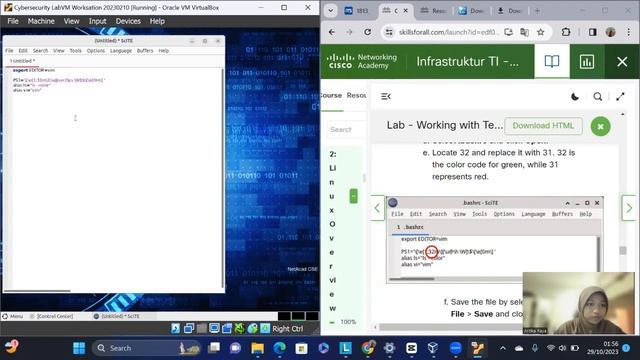Open the Search menu in SciTE editor
This screenshot has height=360, width=640.
(x=40, y=51)
